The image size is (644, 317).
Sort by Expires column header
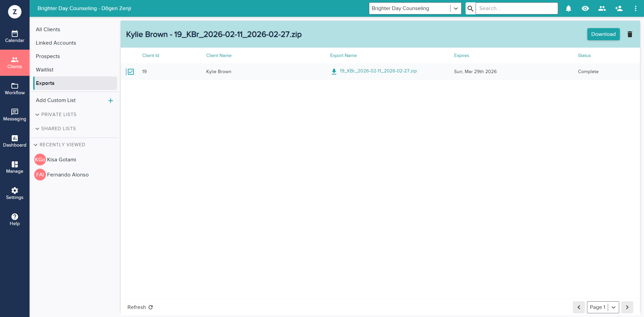[462, 56]
